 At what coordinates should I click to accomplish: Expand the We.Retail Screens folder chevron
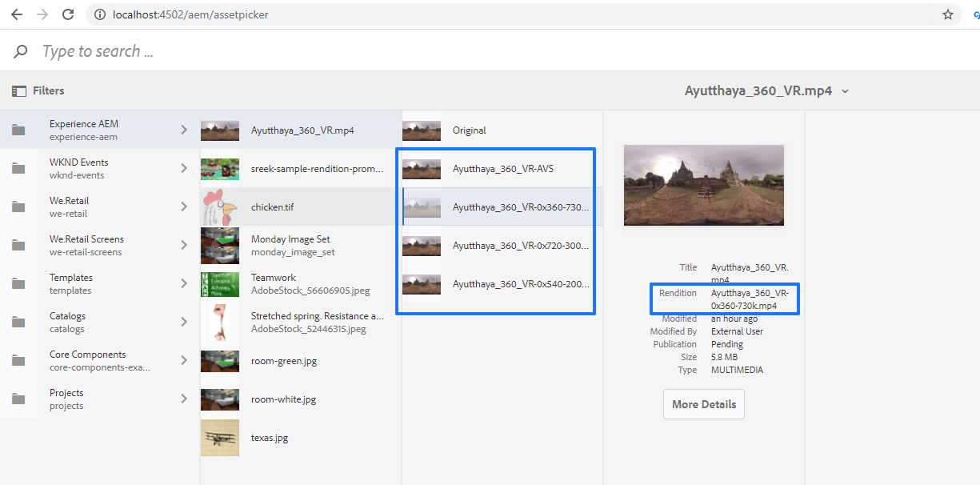pyautogui.click(x=184, y=245)
